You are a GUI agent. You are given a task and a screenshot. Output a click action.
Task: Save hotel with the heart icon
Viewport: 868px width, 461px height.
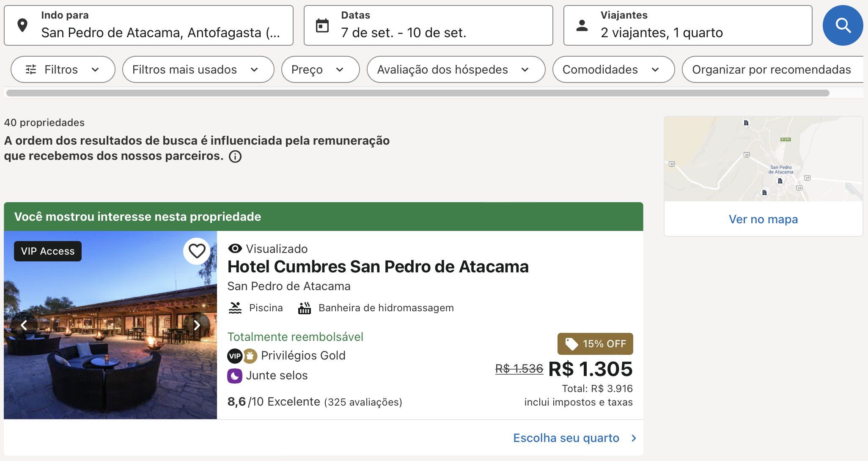tap(197, 251)
